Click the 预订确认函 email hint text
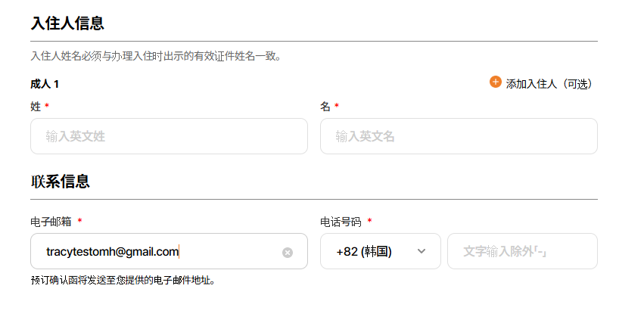The image size is (644, 323). (123, 281)
